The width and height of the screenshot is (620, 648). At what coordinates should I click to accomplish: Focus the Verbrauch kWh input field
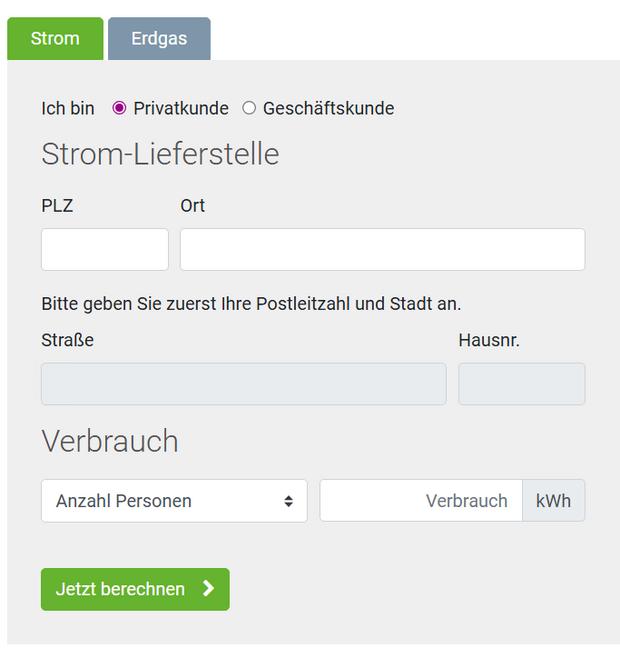click(421, 501)
